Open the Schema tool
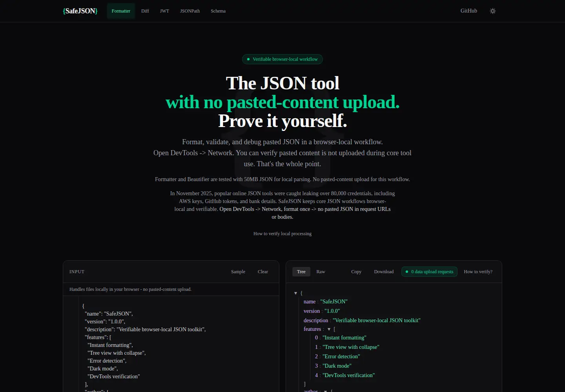Viewport: 565px width, 392px height. coord(218,11)
